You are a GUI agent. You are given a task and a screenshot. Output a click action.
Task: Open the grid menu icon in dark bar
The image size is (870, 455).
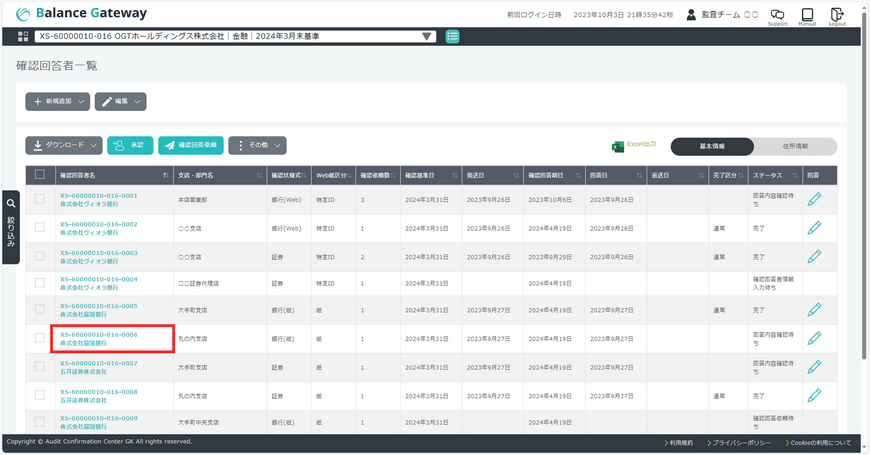point(23,37)
